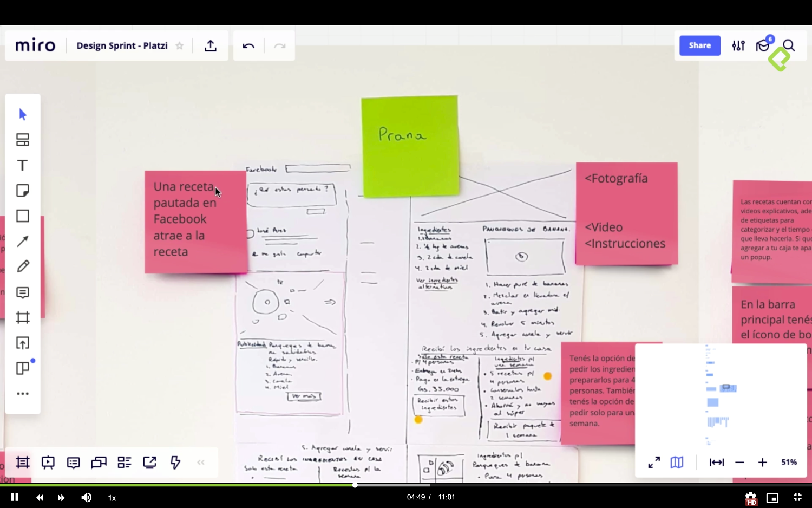
Task: Star the Design Sprint - Platzi board
Action: pos(180,46)
